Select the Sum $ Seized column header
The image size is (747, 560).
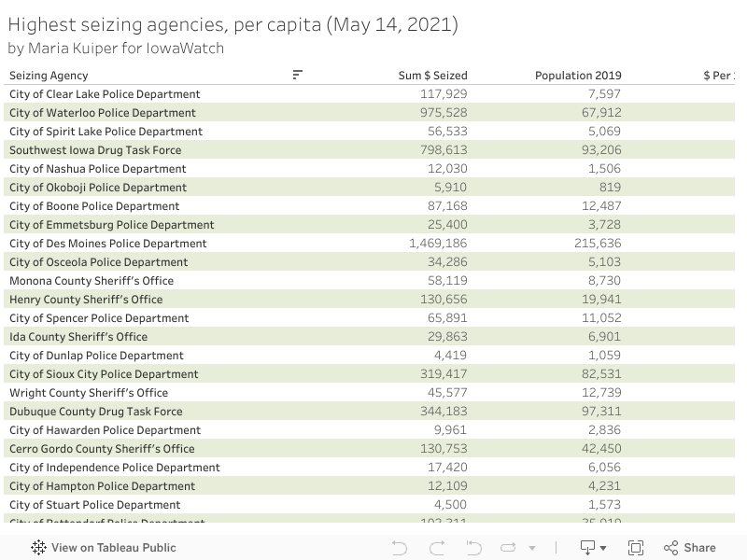point(432,76)
